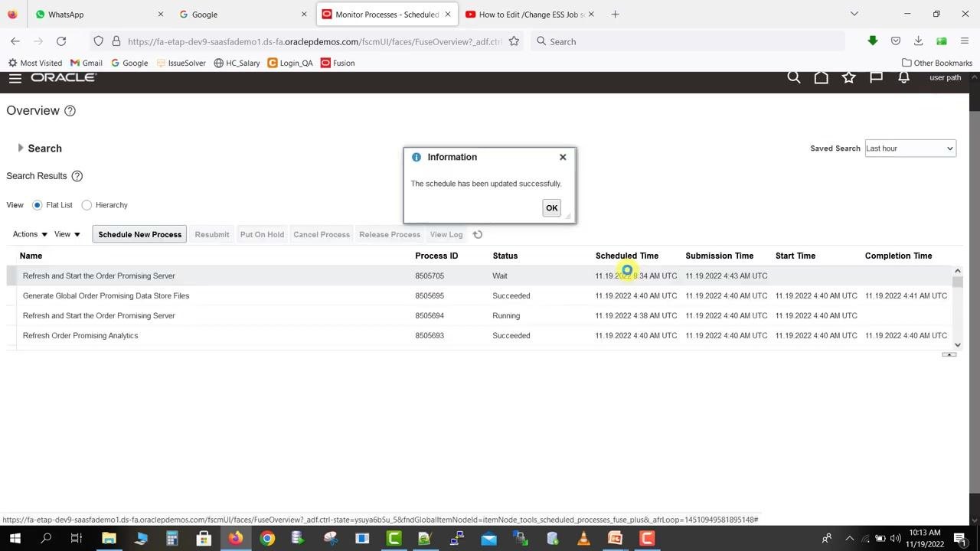Select the Hierarchy view radio button

(87, 205)
